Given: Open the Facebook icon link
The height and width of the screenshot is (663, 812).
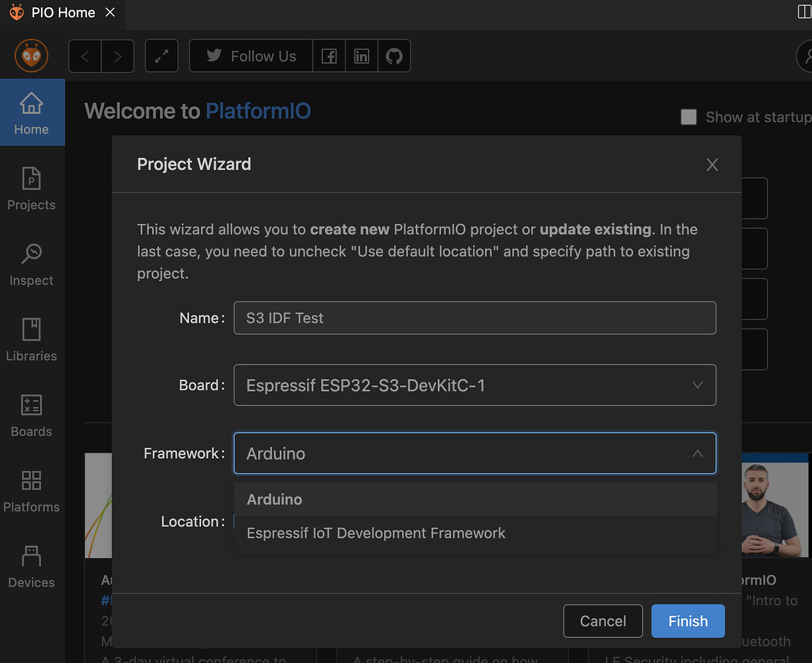Looking at the screenshot, I should pyautogui.click(x=329, y=56).
